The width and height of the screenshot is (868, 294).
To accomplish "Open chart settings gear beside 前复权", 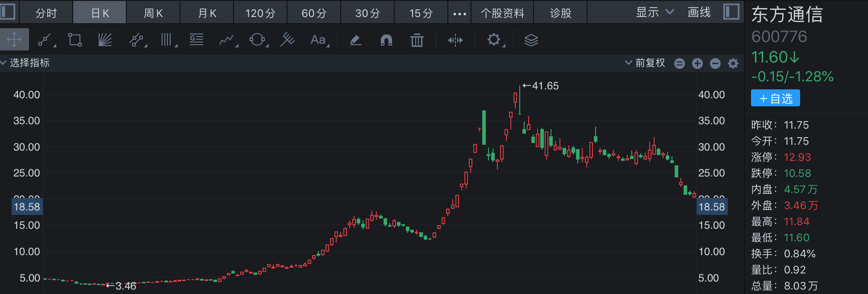I will click(x=733, y=63).
